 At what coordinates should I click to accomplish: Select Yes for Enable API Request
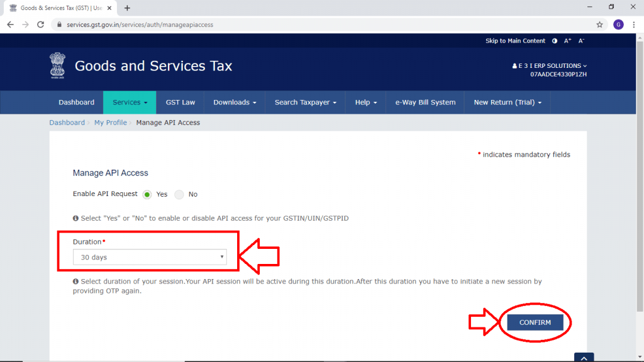[x=147, y=195]
